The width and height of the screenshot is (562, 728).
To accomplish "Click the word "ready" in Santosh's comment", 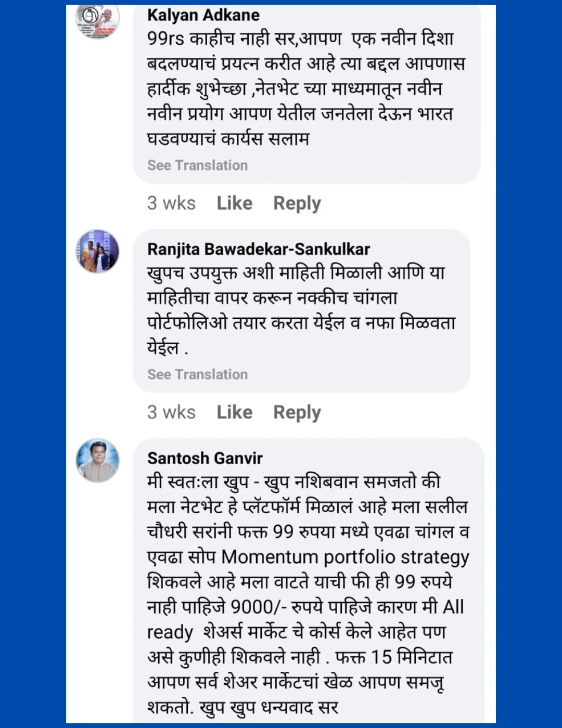I will 170,632.
